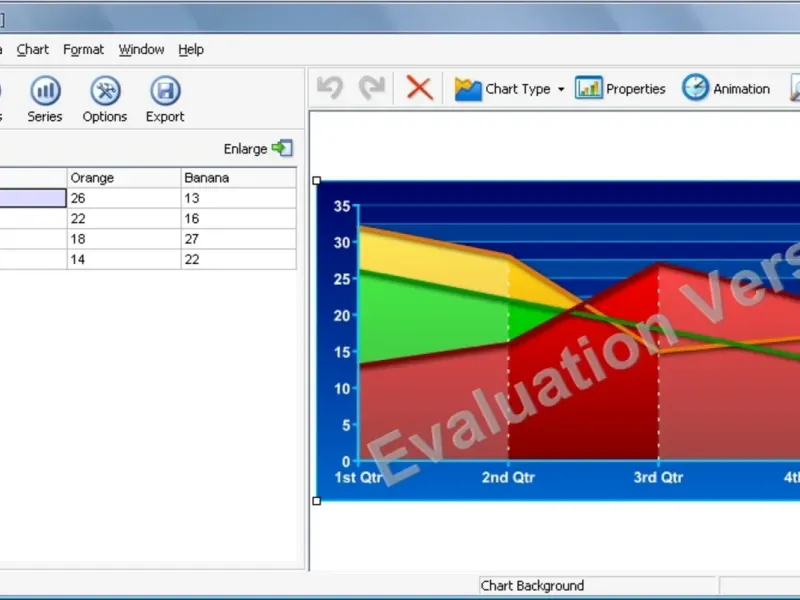Click the chart's bottom-left resize handle
Screen dimensions: 800x600
click(316, 501)
